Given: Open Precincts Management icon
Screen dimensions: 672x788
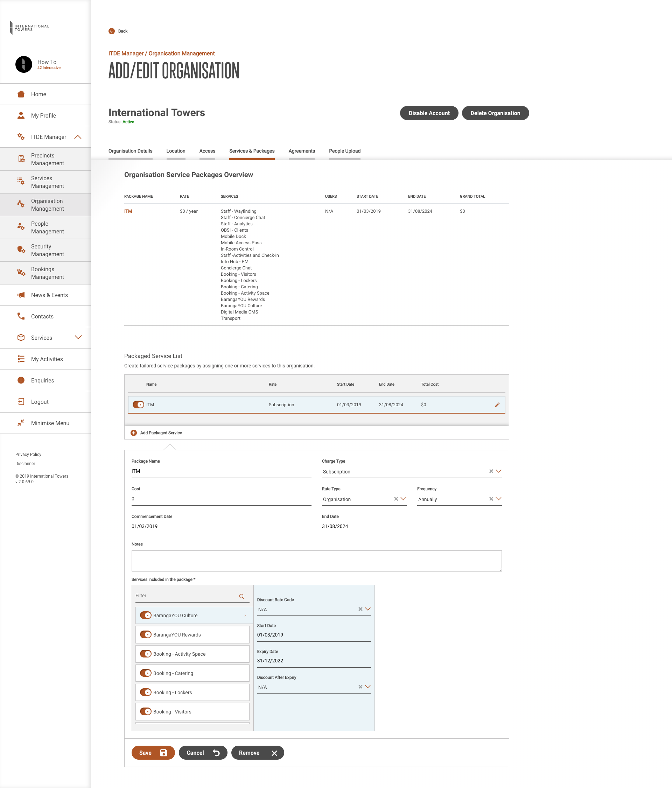Looking at the screenshot, I should point(21,159).
